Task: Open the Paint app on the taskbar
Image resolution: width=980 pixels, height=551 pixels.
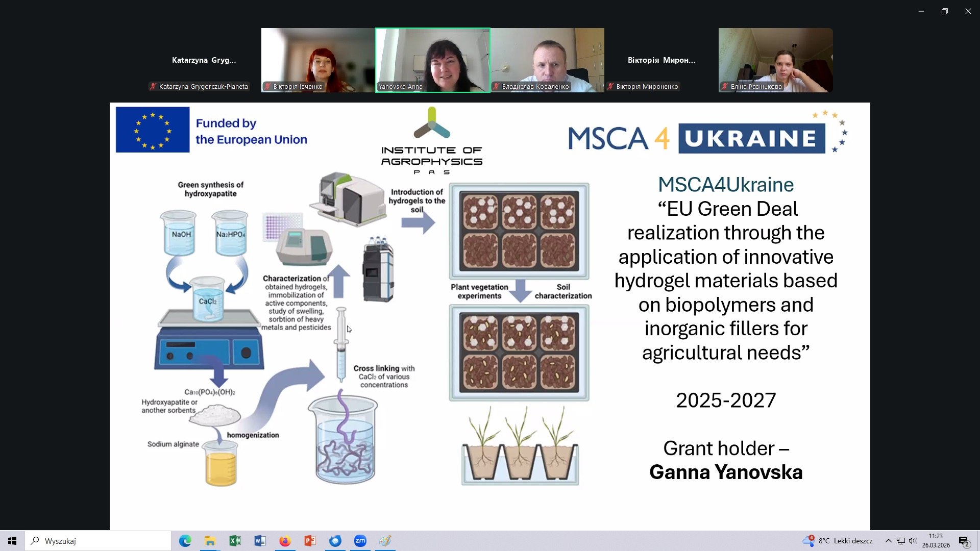Action: pyautogui.click(x=385, y=541)
